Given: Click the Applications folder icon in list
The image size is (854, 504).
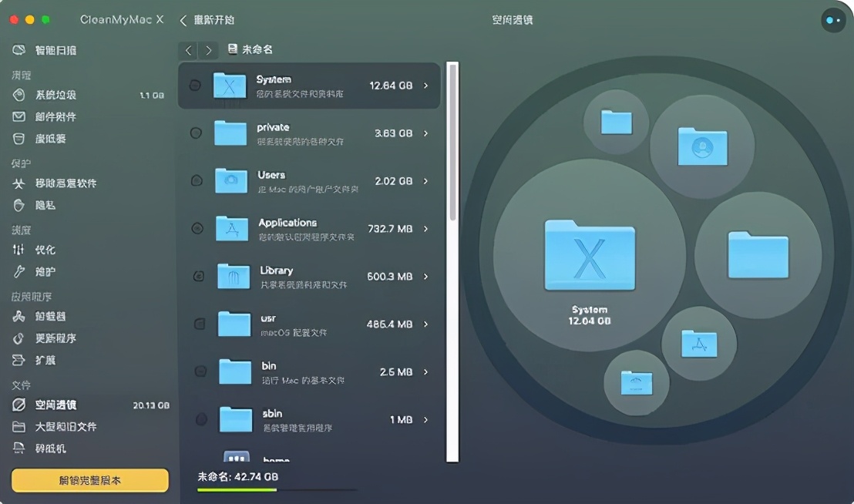Looking at the screenshot, I should (x=233, y=229).
